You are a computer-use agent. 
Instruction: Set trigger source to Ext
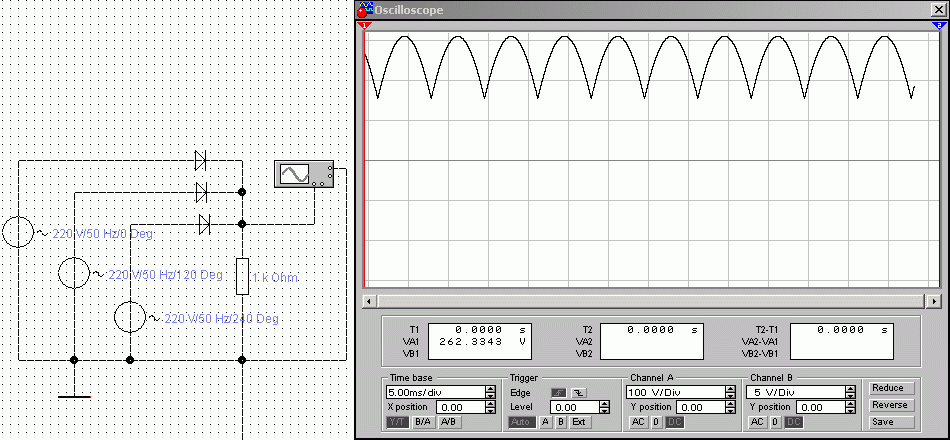tap(579, 422)
